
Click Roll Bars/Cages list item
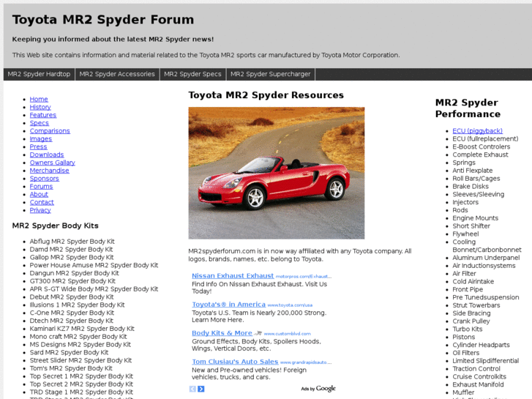476,179
